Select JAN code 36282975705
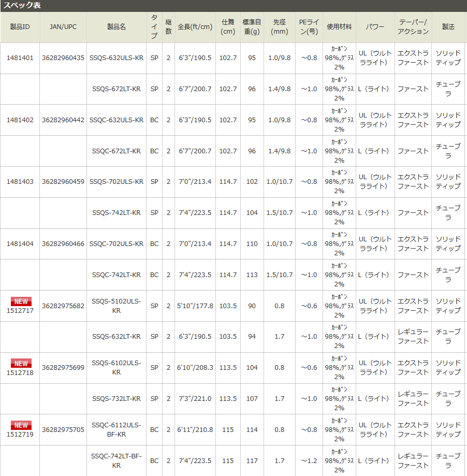467x476 pixels. (63, 429)
